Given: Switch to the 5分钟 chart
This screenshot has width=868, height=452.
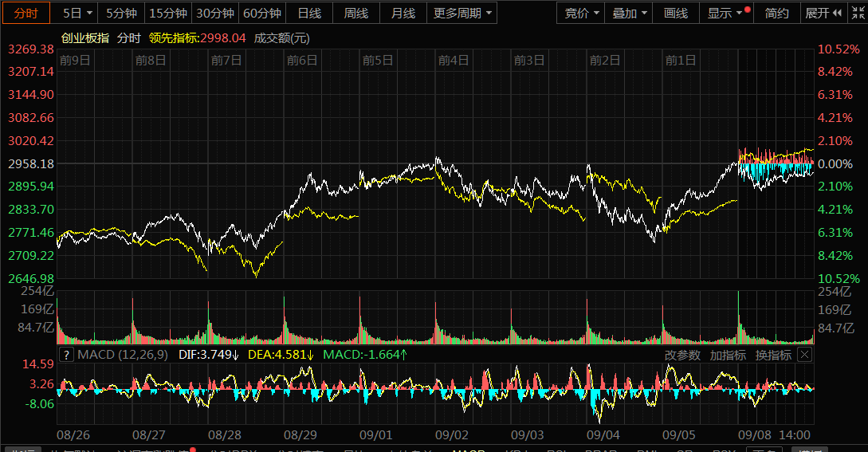Looking at the screenshot, I should [121, 13].
